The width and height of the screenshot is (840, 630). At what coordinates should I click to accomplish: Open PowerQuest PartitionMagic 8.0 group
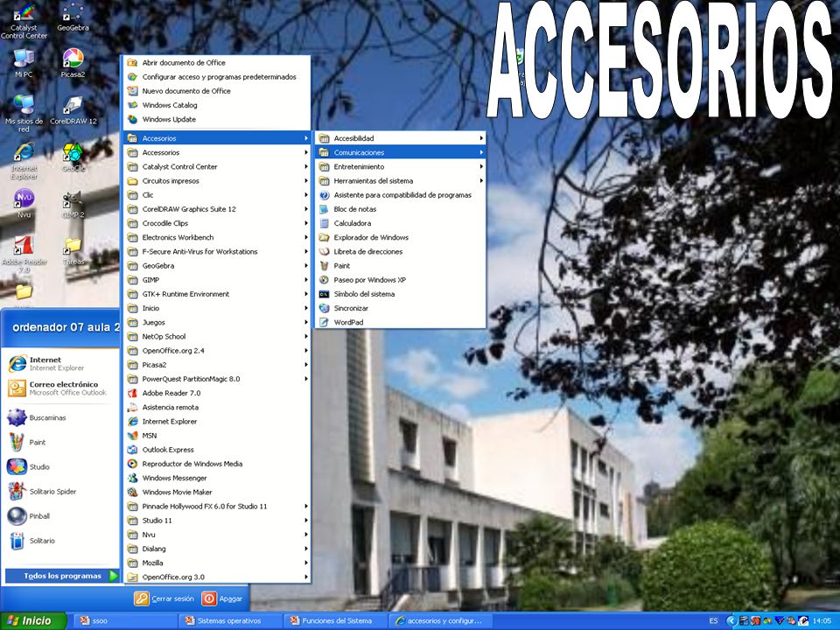pos(217,379)
